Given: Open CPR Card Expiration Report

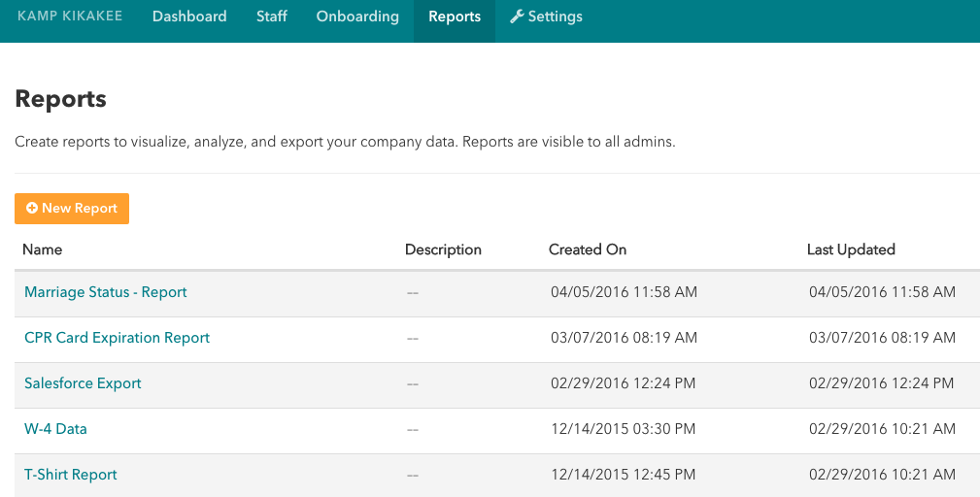Looking at the screenshot, I should point(117,338).
